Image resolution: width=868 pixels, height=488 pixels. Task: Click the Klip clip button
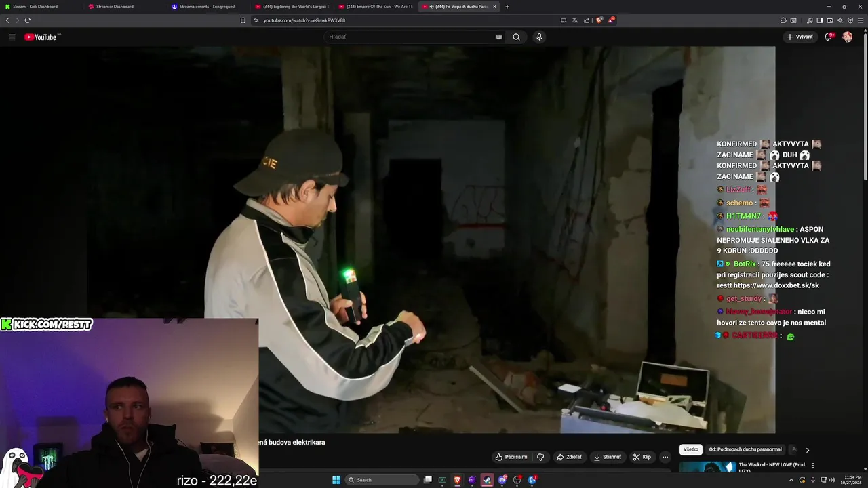point(642,457)
